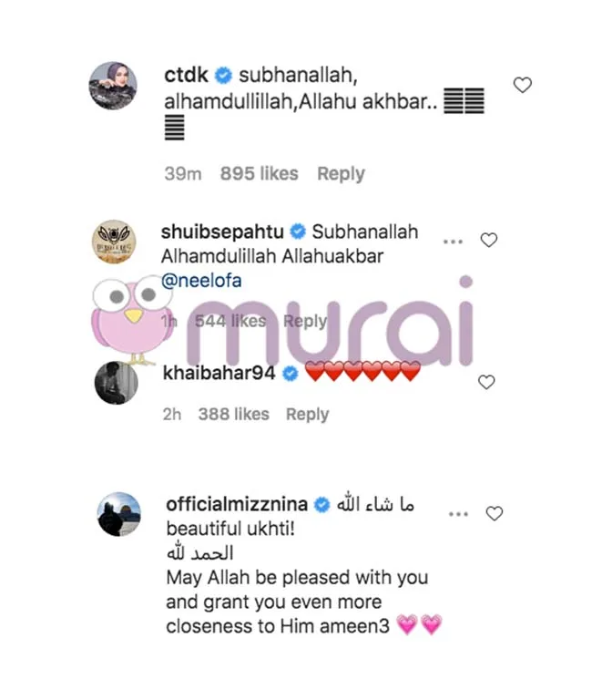Open shuibsepahtu's profile picture
The image size is (602, 700).
pyautogui.click(x=114, y=242)
